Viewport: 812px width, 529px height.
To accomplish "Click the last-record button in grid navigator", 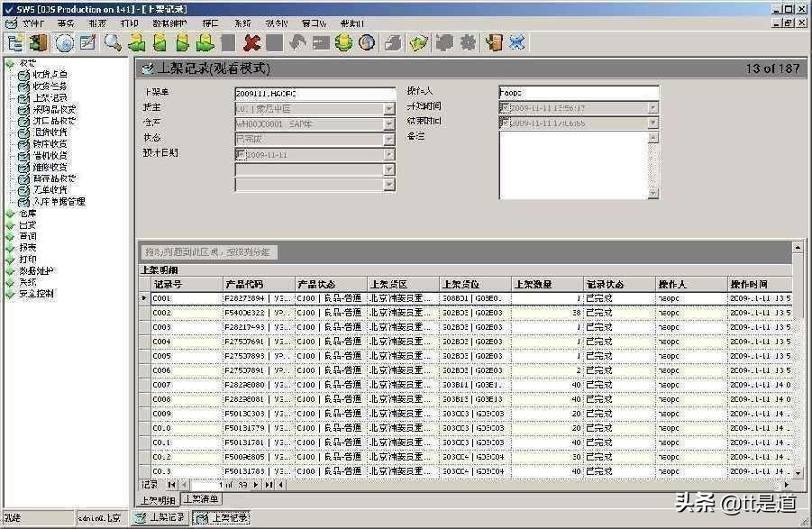I will (269, 485).
